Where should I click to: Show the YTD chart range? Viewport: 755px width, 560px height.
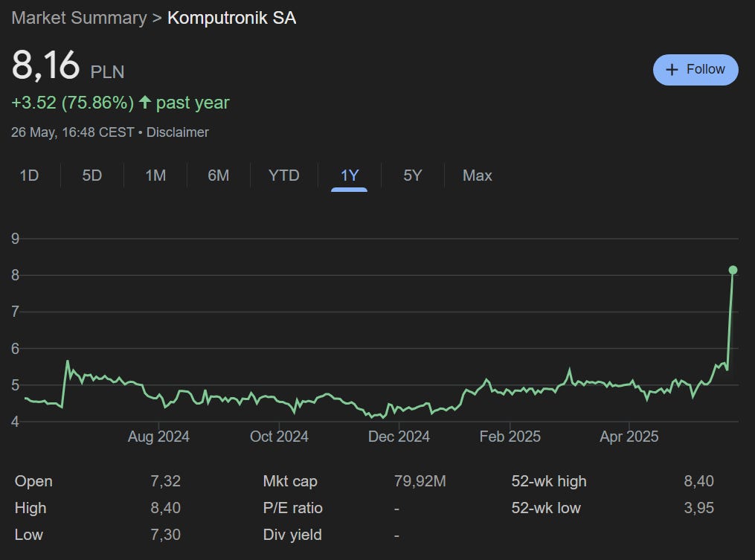point(284,176)
